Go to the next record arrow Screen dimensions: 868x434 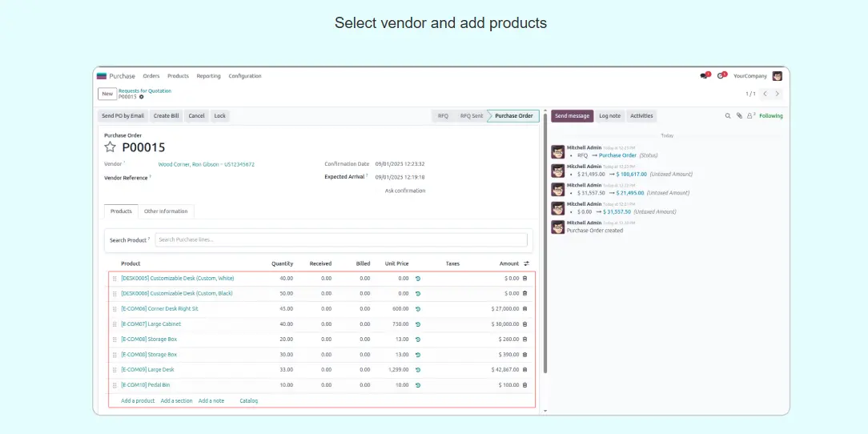tap(777, 94)
